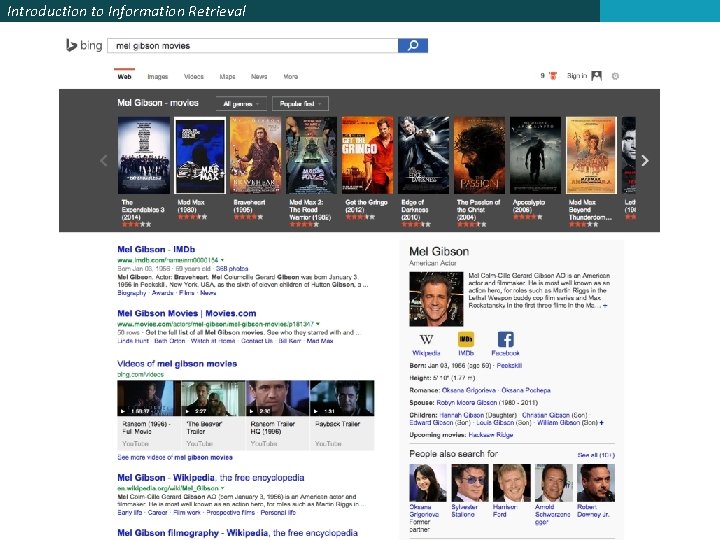Open the settings gear icon
The height and width of the screenshot is (540, 720).
coord(615,76)
